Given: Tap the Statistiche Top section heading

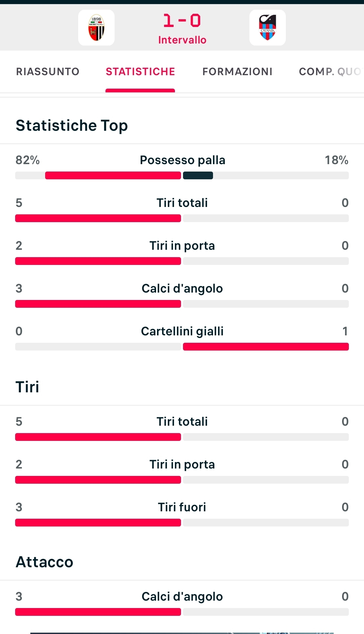Looking at the screenshot, I should 72,126.
